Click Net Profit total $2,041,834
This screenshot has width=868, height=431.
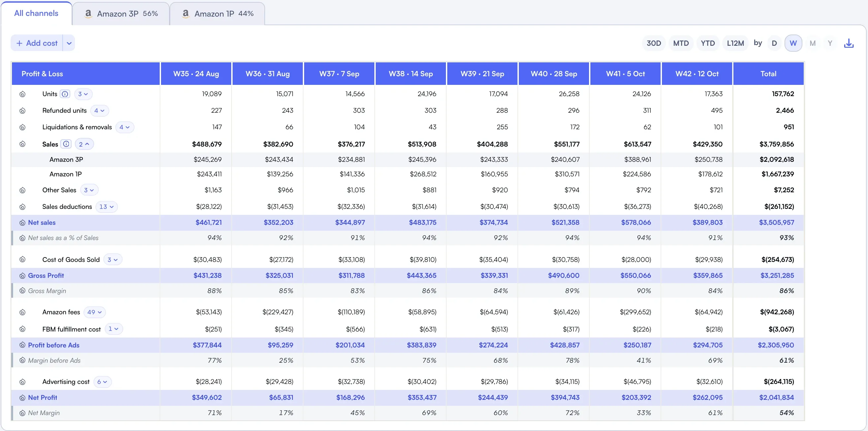click(776, 398)
